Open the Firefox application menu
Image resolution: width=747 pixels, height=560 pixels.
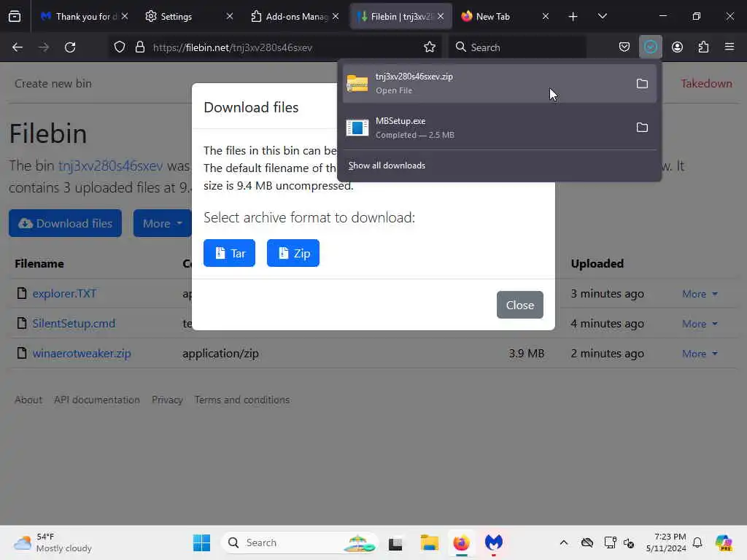[x=729, y=47]
